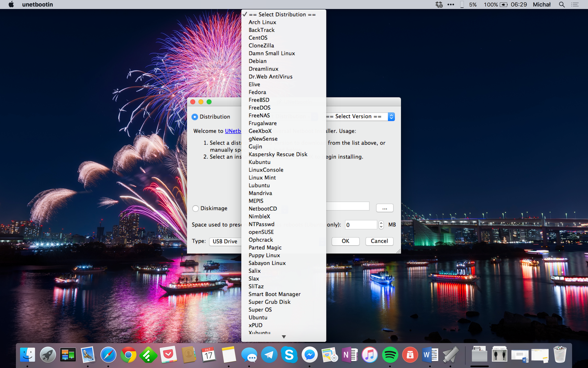Choose Super Grub Disk entry
The width and height of the screenshot is (588, 368).
pyautogui.click(x=284, y=302)
